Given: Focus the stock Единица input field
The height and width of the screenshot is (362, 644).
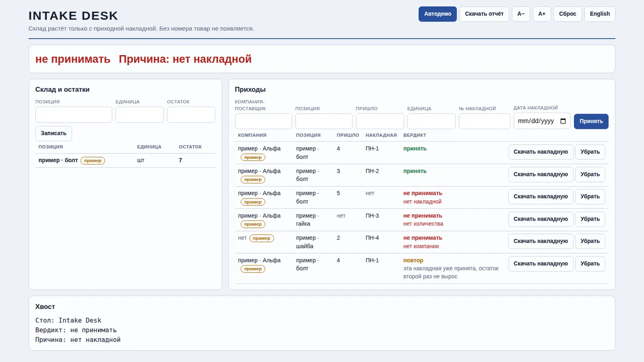Looking at the screenshot, I should click(x=139, y=115).
